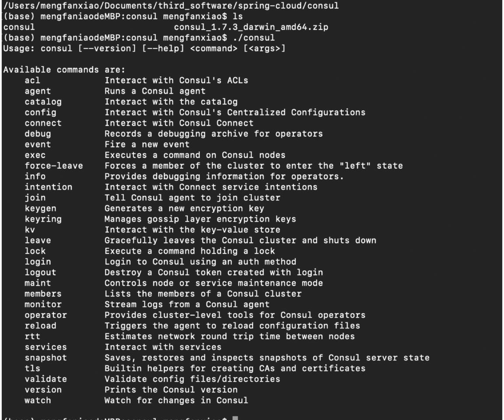Click the spring-cloud/consul directory path line
Screen dimensions: 504x420
click(x=171, y=5)
